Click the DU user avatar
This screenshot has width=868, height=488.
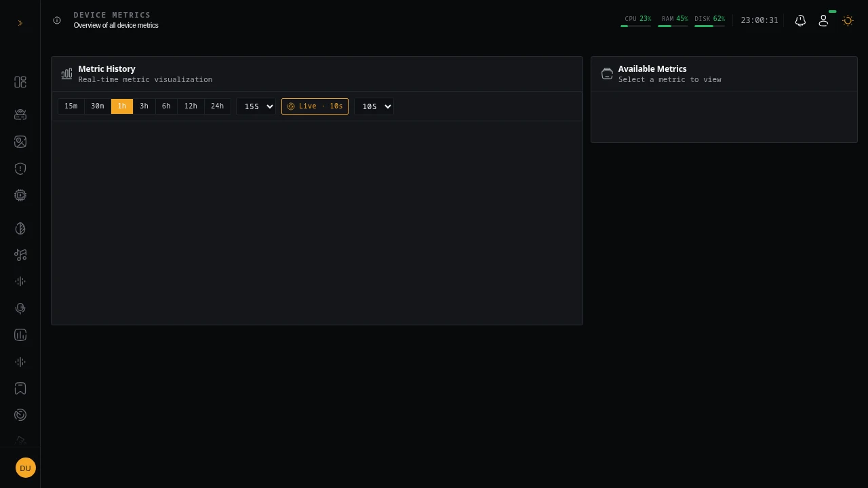pos(26,468)
